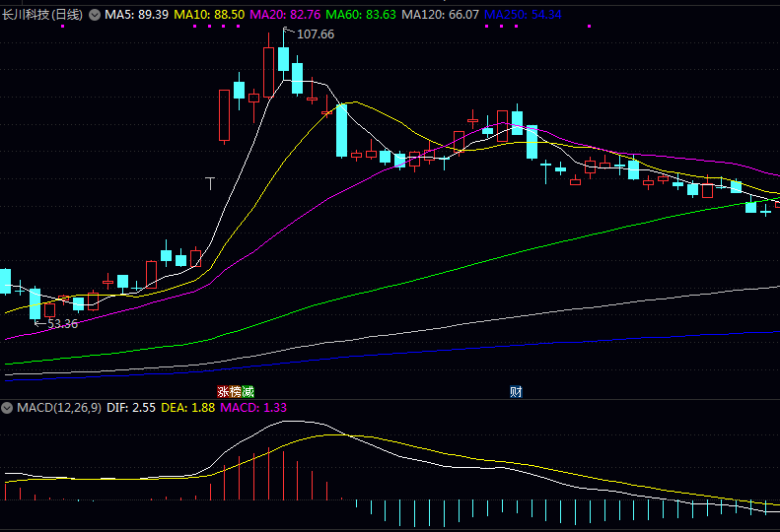The image size is (780, 532).
Task: Expand the MACD indicator dropdown arrow
Action: [x=7, y=407]
